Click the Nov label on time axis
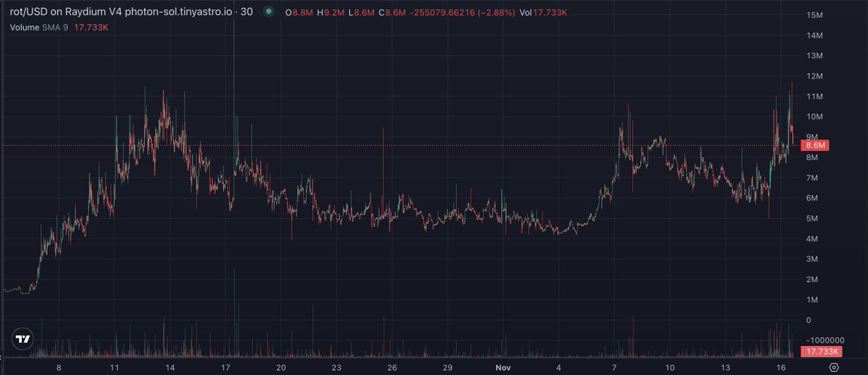Screen dimensions: 868x375 pos(504,368)
